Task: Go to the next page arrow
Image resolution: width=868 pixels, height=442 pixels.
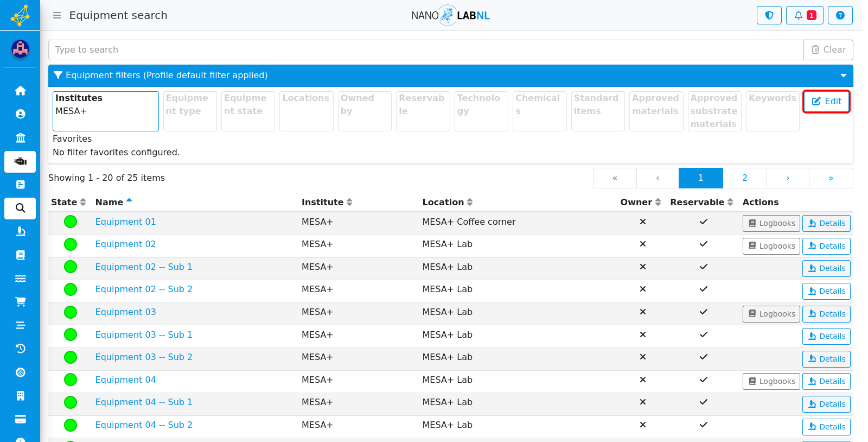Action: point(788,178)
